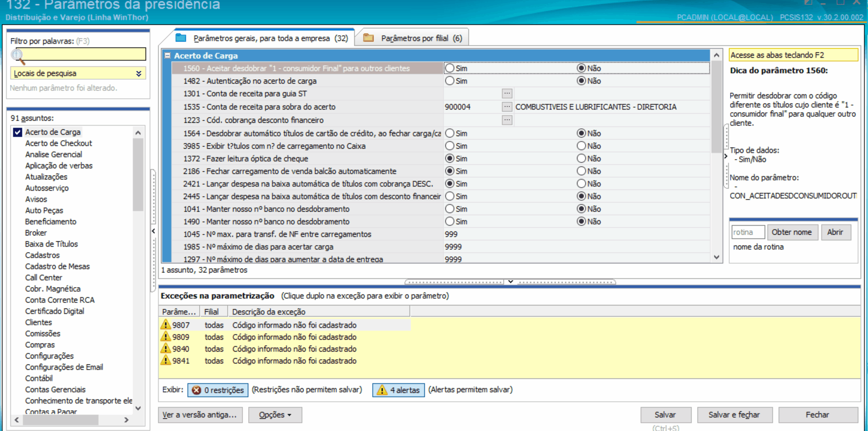
Task: Click the Obter nome button
Action: (x=792, y=232)
